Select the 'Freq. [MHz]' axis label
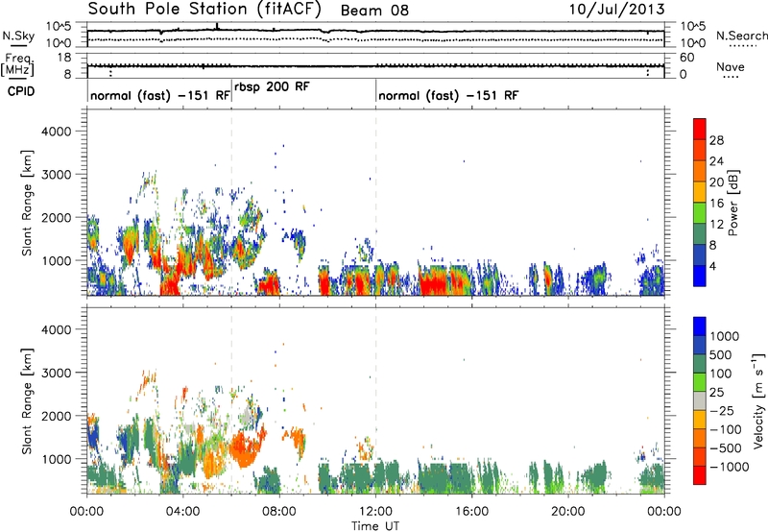This screenshot has height=532, width=768. pyautogui.click(x=17, y=65)
